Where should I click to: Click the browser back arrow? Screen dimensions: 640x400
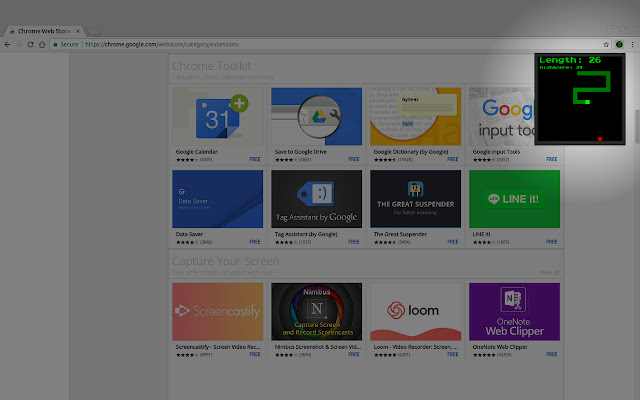[x=7, y=44]
